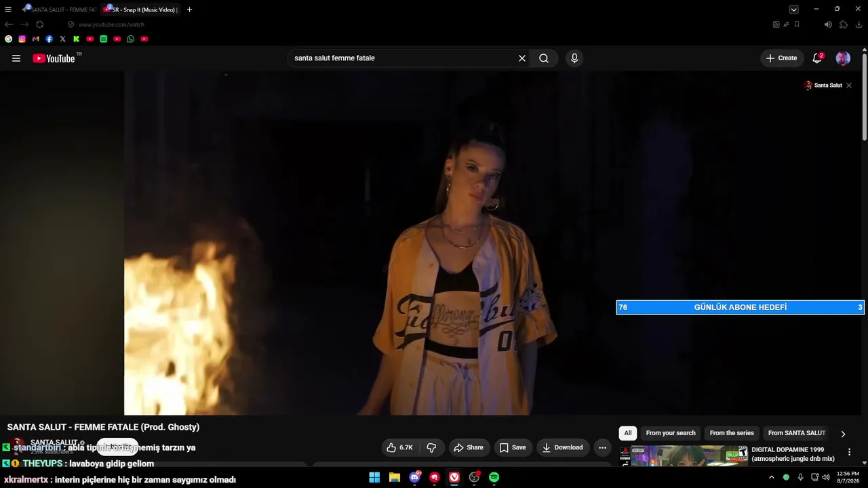Open Discord from the taskbar

(x=414, y=477)
